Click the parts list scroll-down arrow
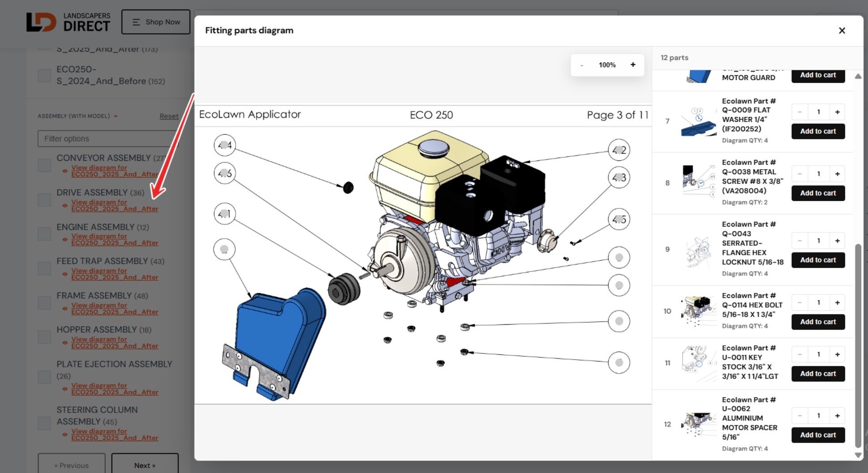Viewport: 868px width, 473px height. point(858,455)
